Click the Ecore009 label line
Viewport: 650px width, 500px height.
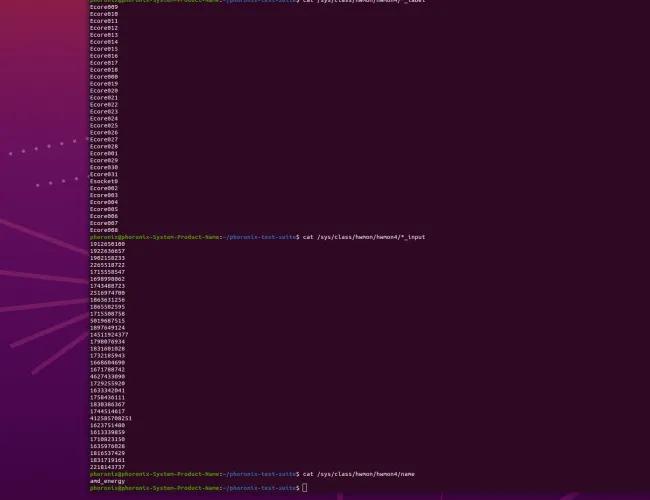tap(104, 7)
